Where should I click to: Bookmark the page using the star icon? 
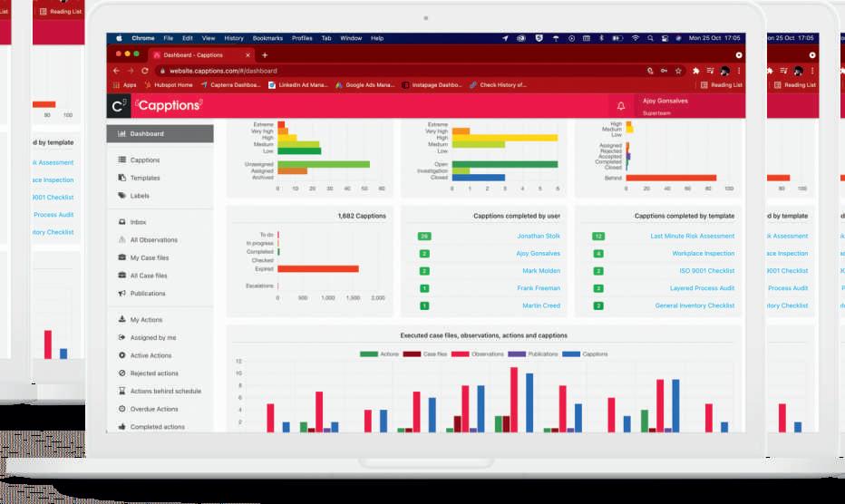tap(678, 71)
